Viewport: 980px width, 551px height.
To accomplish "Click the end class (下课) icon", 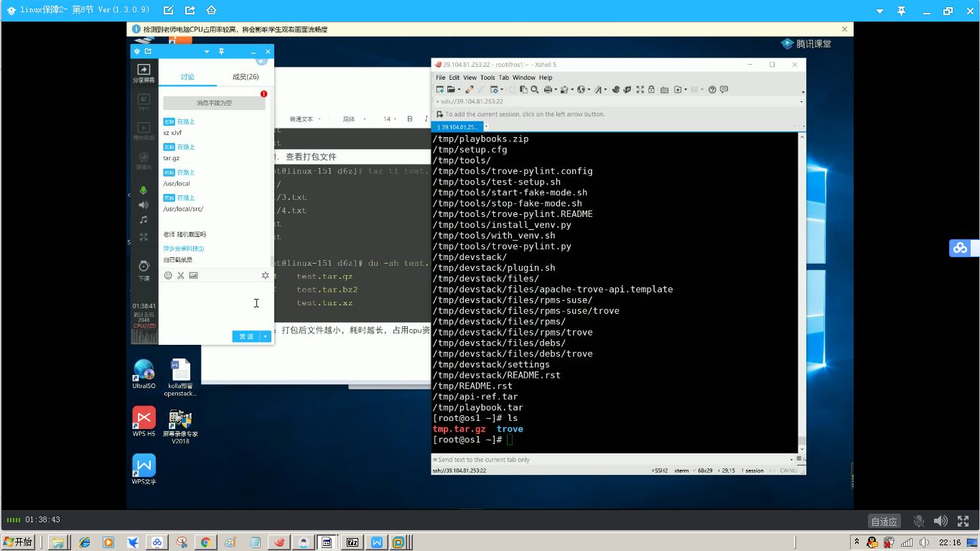I will click(x=144, y=270).
